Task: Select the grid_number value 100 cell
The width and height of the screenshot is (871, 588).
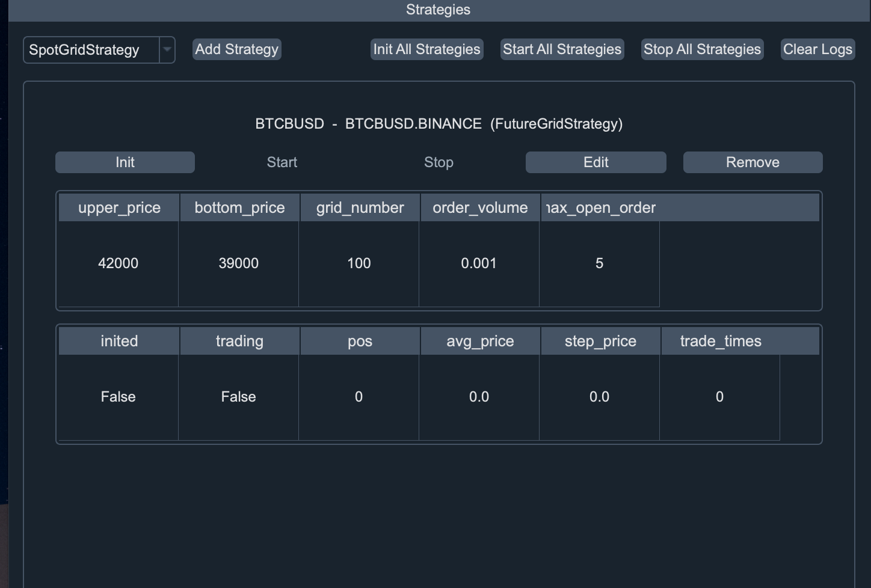Action: [359, 263]
